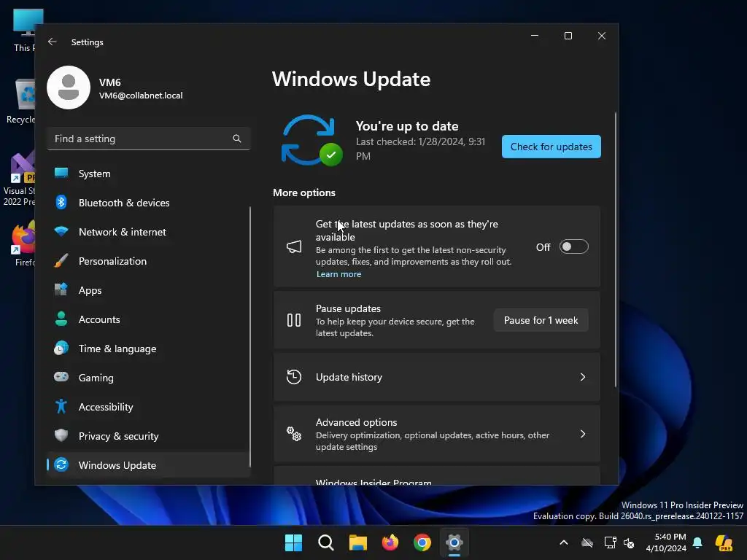Click the Advanced options gears icon
Image resolution: width=747 pixels, height=560 pixels.
click(294, 434)
